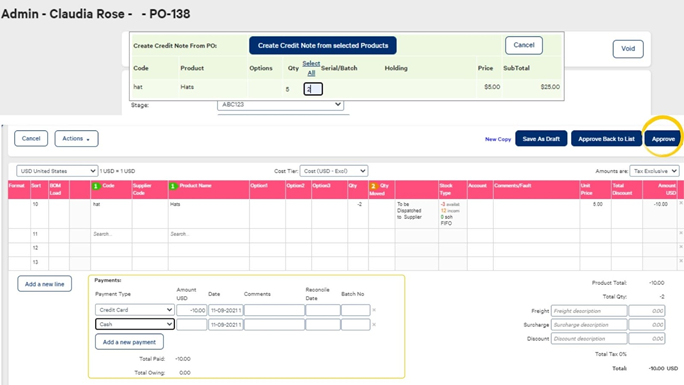
Task: Click the Qty Moved column header
Action: point(382,190)
